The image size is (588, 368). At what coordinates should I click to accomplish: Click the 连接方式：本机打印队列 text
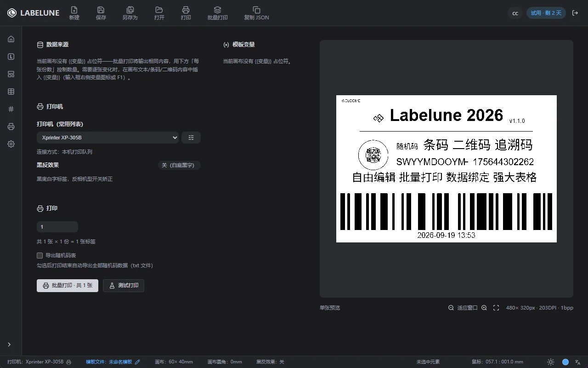coord(64,152)
